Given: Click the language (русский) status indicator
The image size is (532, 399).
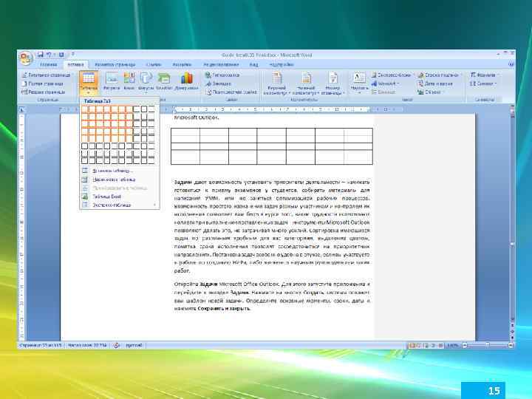Looking at the screenshot, I should [134, 345].
